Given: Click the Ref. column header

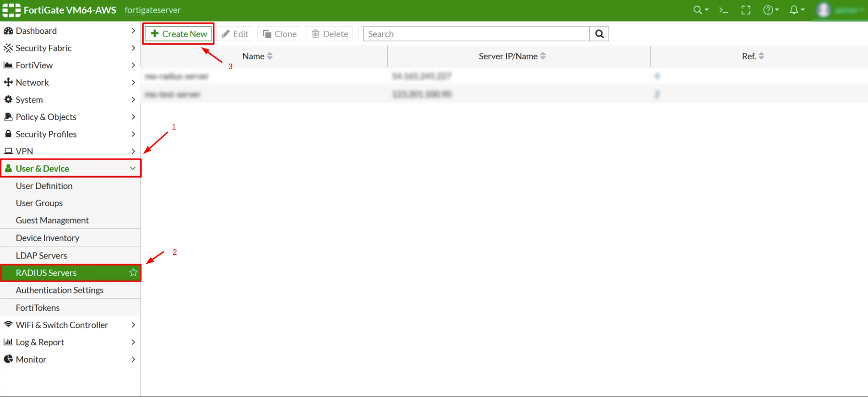Looking at the screenshot, I should pos(759,56).
